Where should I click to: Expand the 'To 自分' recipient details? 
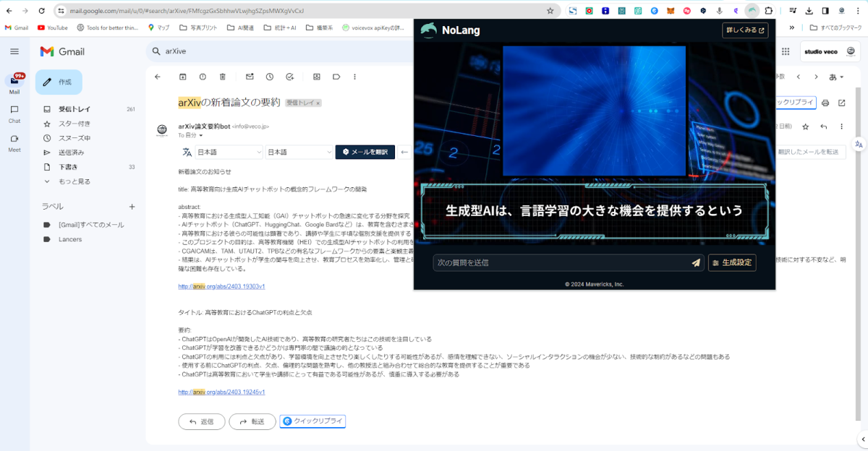click(201, 135)
